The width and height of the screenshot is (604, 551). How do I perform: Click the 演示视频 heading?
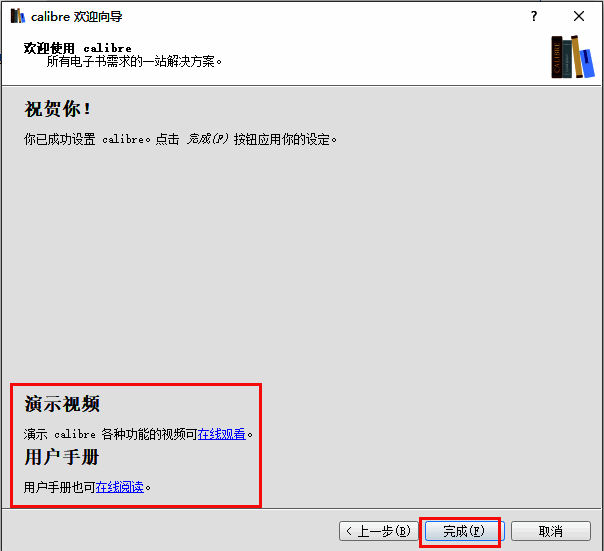coord(62,404)
